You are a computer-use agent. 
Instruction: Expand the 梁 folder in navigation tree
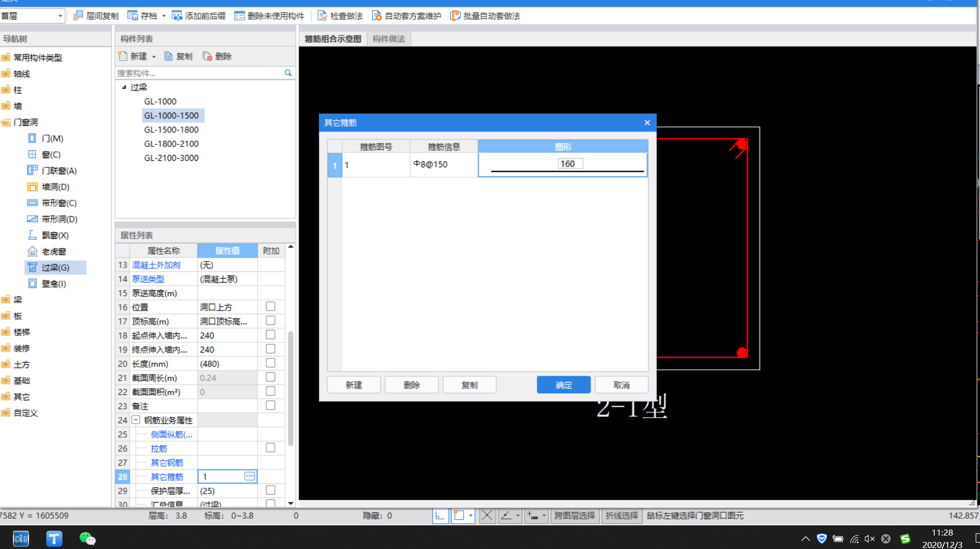tap(6, 300)
